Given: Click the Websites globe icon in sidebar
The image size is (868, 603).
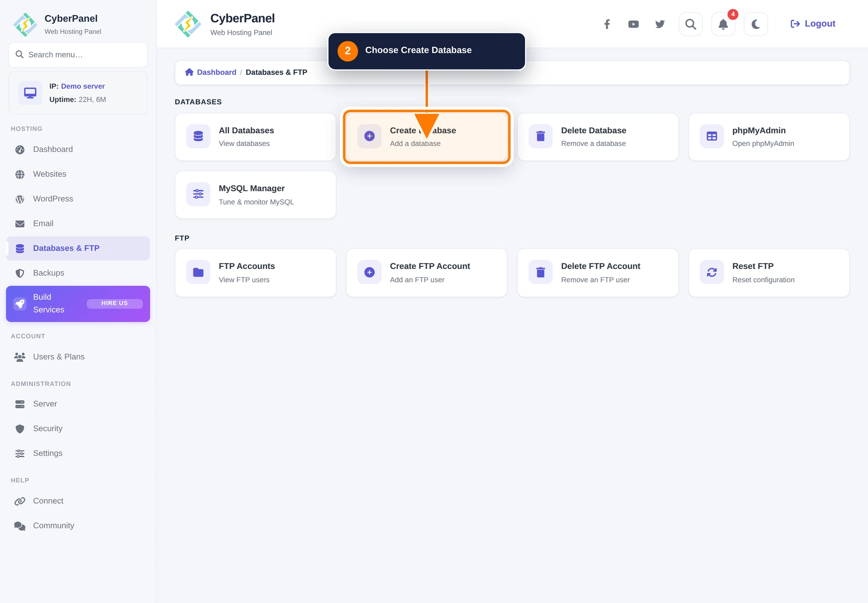Looking at the screenshot, I should pyautogui.click(x=20, y=174).
